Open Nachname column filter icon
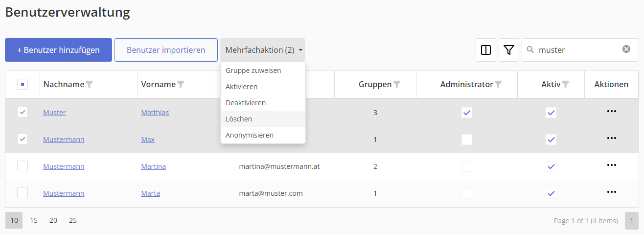The height and width of the screenshot is (235, 644). 90,84
